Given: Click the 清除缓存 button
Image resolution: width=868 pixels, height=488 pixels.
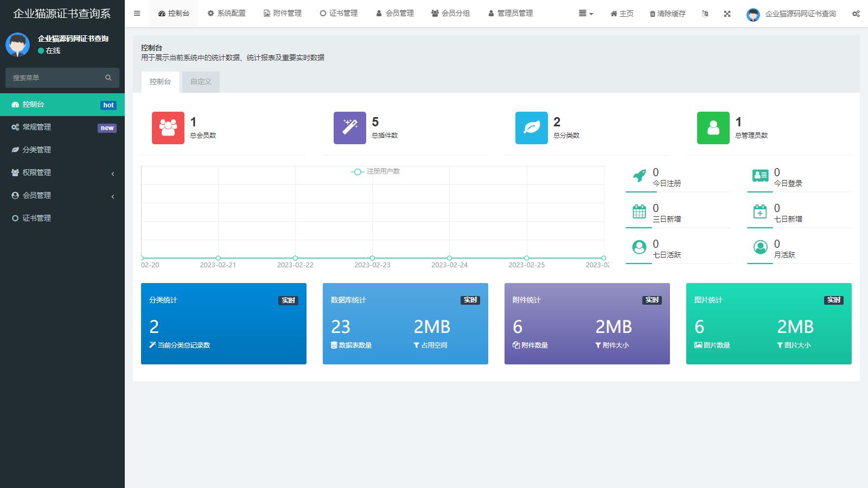Looking at the screenshot, I should click(x=667, y=14).
